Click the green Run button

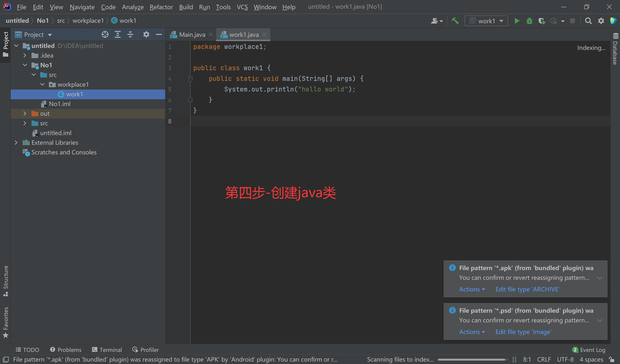coord(517,21)
